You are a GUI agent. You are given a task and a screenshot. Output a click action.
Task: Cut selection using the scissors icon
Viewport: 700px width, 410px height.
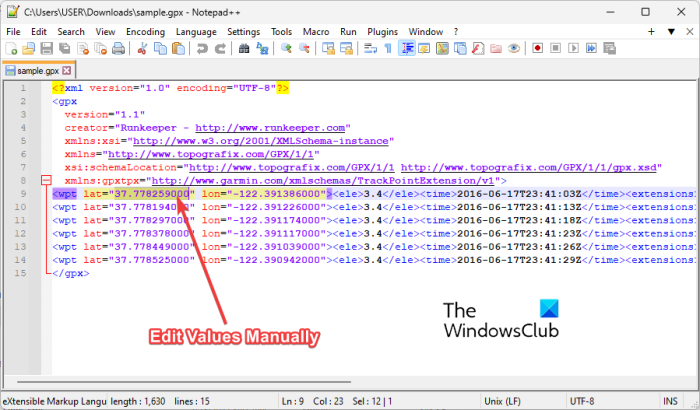click(x=142, y=48)
